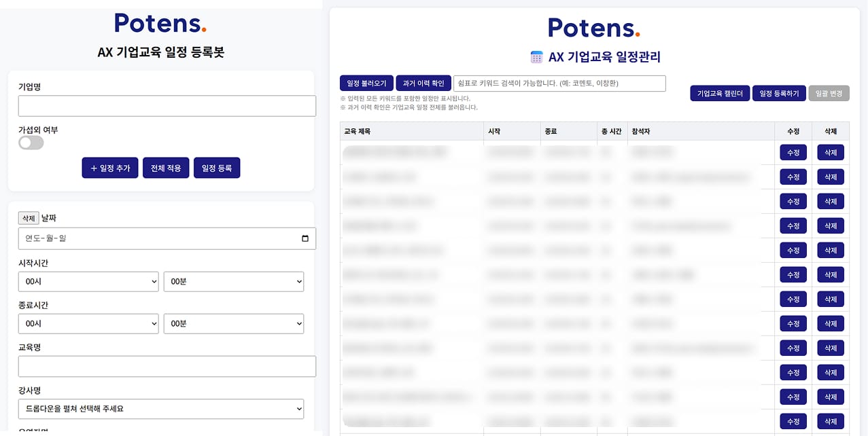The height and width of the screenshot is (436, 868).
Task: Click 수정 in the second table row
Action: [x=793, y=177]
